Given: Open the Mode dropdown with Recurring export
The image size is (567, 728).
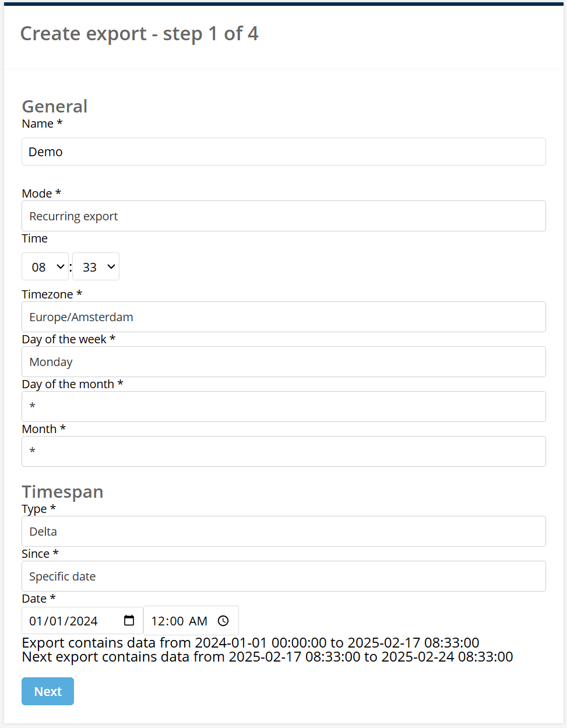Looking at the screenshot, I should 284,216.
